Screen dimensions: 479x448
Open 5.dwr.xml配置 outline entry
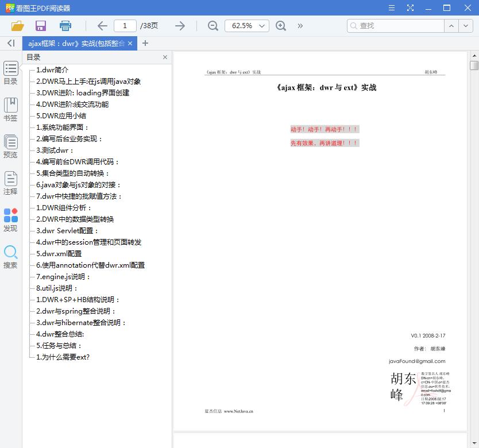click(x=59, y=254)
